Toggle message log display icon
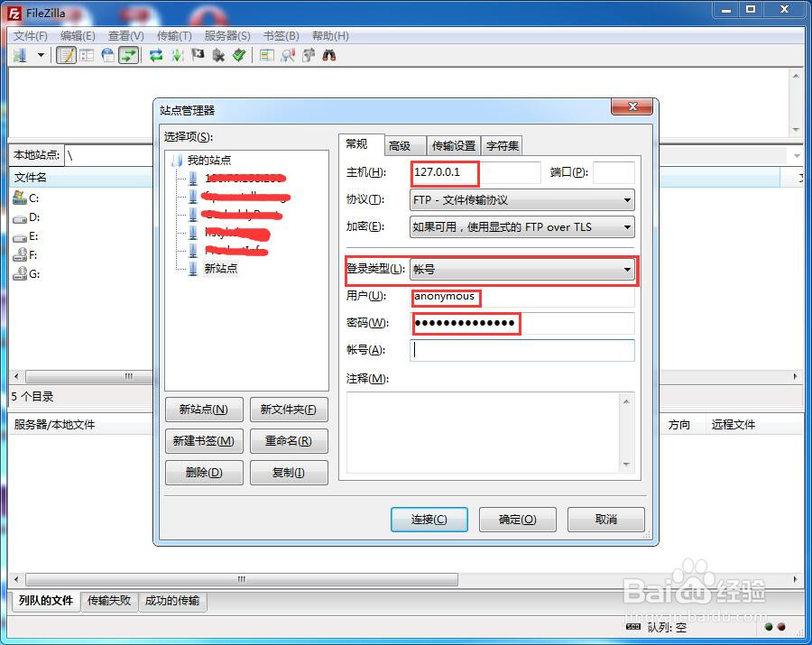The image size is (812, 645). pos(66,55)
